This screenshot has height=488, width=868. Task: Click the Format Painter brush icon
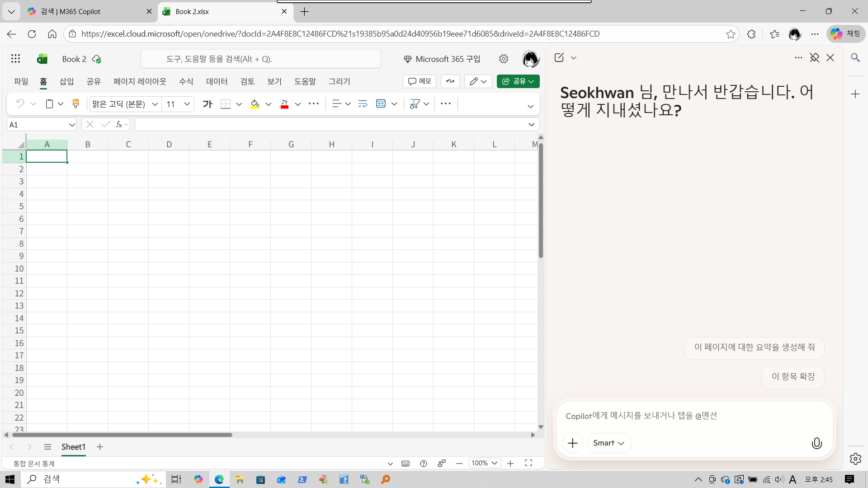point(75,104)
